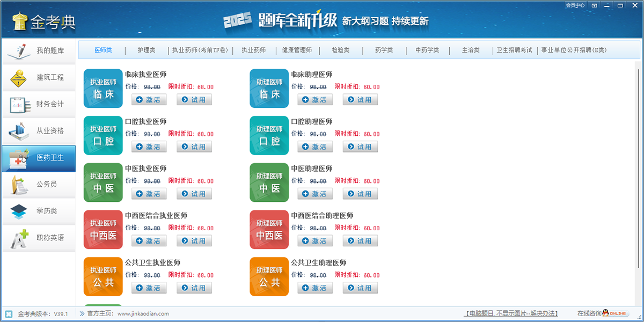Try 临床执业医师 with 试用 button
Screen dimensions: 644x322
point(194,100)
